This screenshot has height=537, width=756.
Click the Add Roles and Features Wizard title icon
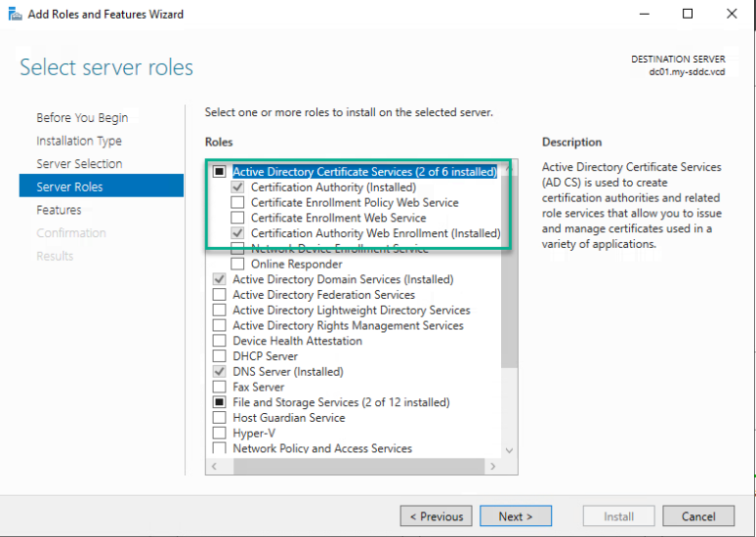(15, 14)
